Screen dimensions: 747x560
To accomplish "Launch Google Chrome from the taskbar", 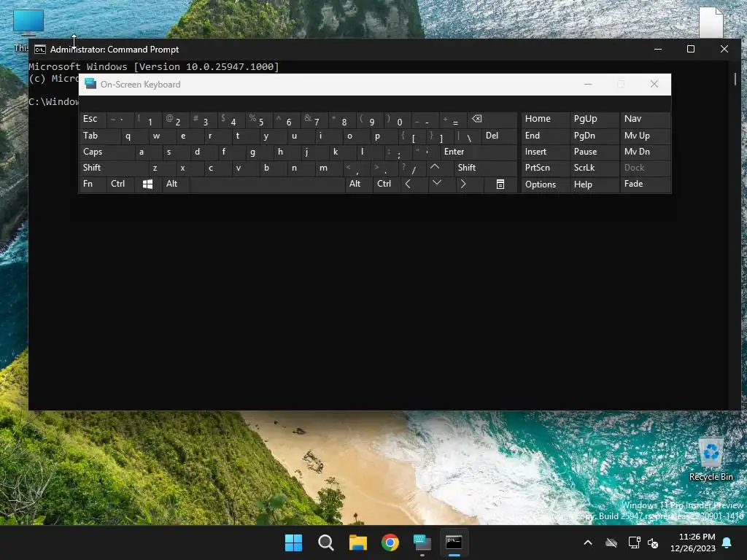I will (390, 542).
